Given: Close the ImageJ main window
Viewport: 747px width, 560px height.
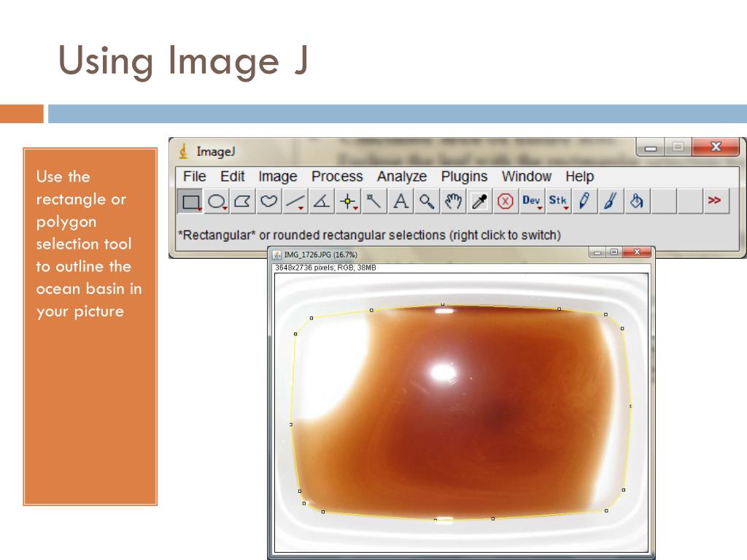Looking at the screenshot, I should click(715, 147).
